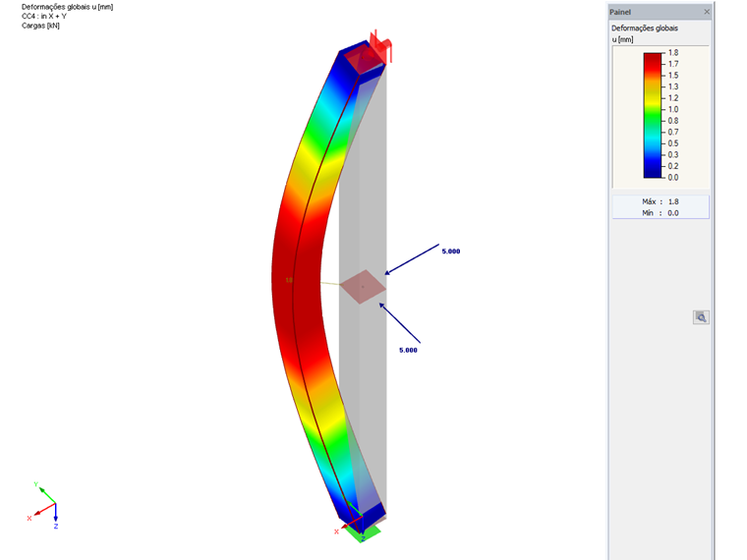Click the red support symbol at column top
747x560 pixels.
pos(381,46)
